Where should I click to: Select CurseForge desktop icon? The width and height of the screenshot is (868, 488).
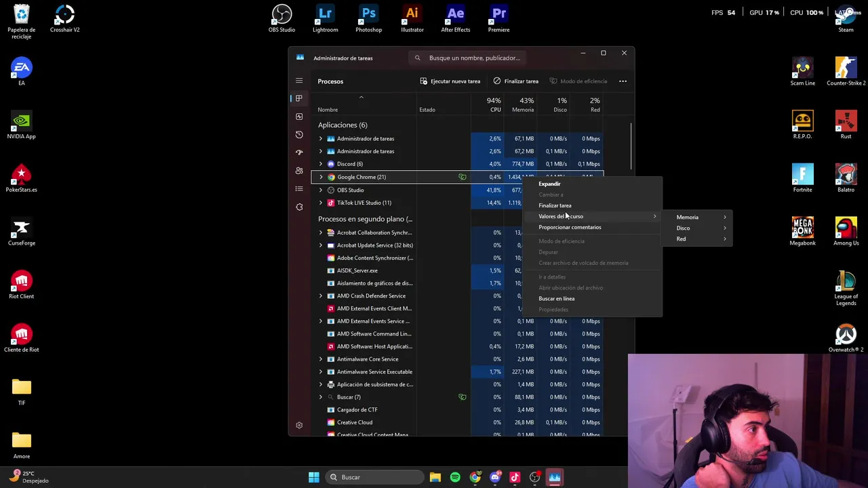click(x=21, y=232)
